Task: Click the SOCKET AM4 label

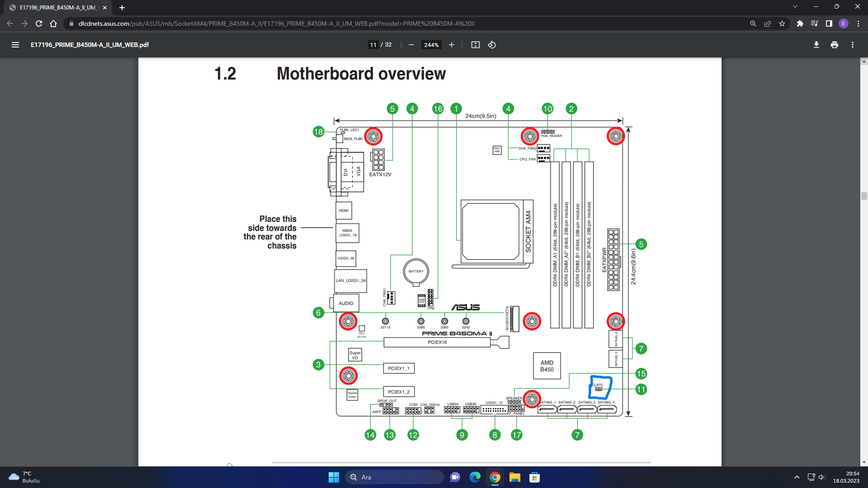Action: (528, 231)
